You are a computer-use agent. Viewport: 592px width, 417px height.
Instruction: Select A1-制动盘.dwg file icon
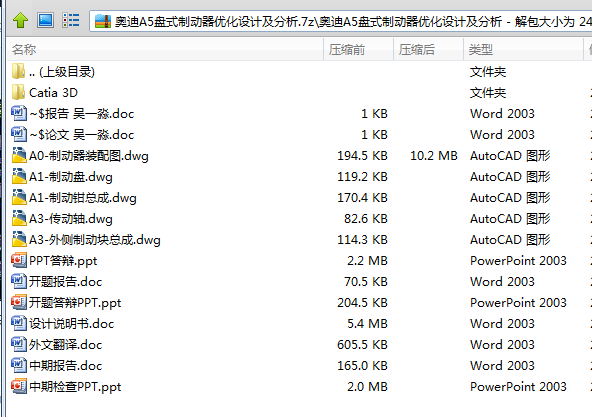(x=19, y=176)
